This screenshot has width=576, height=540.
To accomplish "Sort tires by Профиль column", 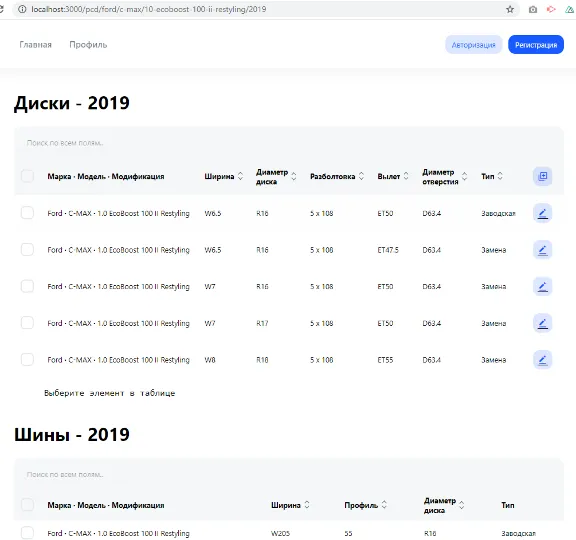I will 384,505.
